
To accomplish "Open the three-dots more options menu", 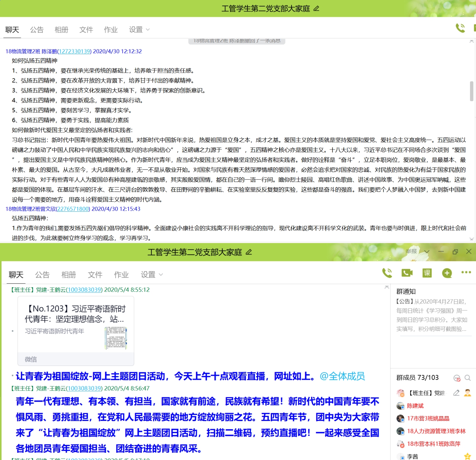I will pos(466,272).
